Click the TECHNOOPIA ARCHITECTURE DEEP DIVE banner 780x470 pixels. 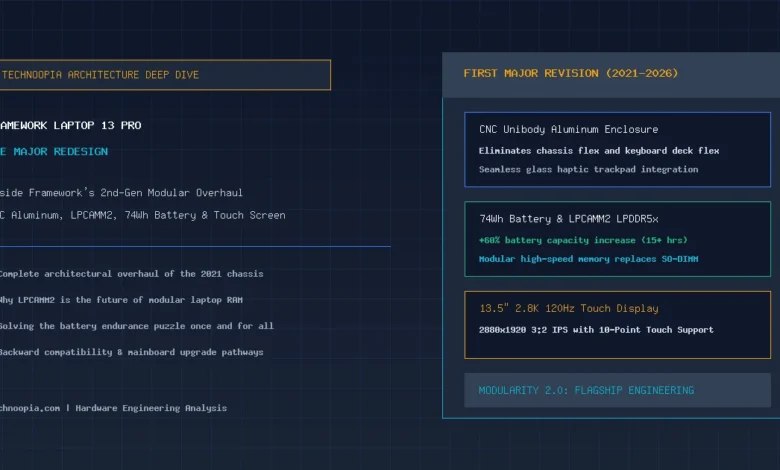tap(165, 75)
